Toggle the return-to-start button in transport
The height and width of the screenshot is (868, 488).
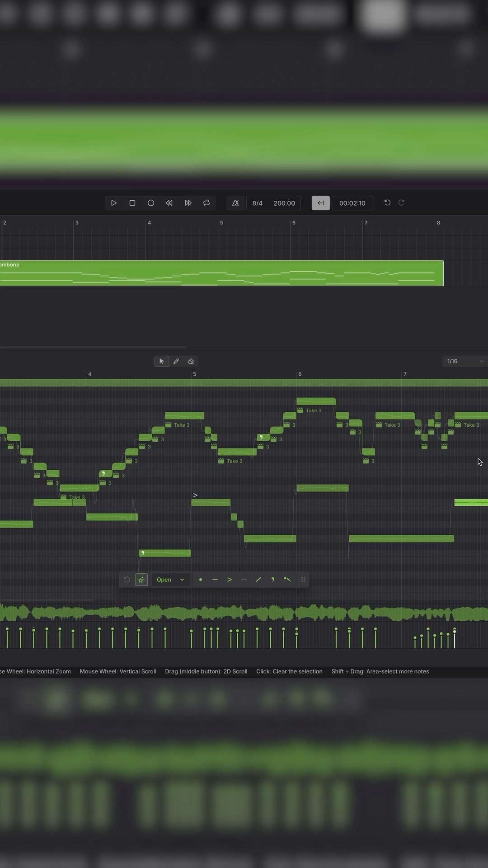click(321, 203)
